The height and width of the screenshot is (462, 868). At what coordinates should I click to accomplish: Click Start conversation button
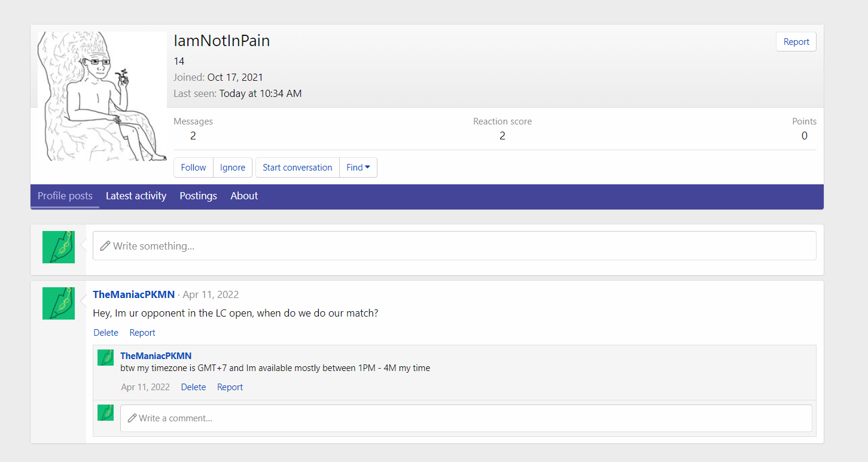[x=297, y=168]
